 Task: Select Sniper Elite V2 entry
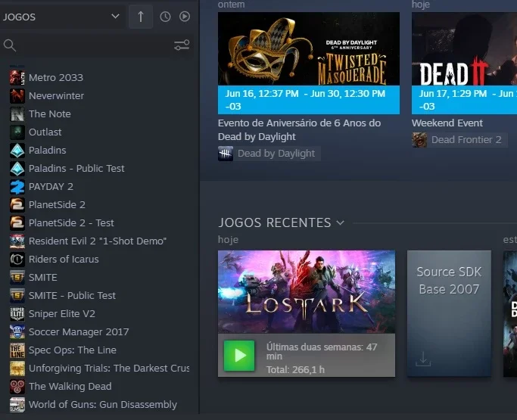[x=62, y=313]
